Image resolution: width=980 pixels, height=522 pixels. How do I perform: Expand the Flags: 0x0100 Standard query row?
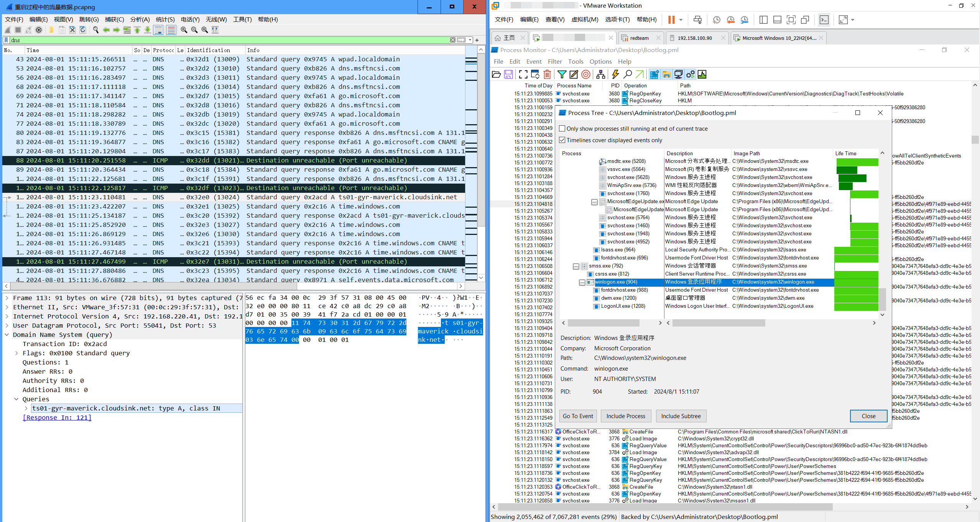tap(16, 353)
